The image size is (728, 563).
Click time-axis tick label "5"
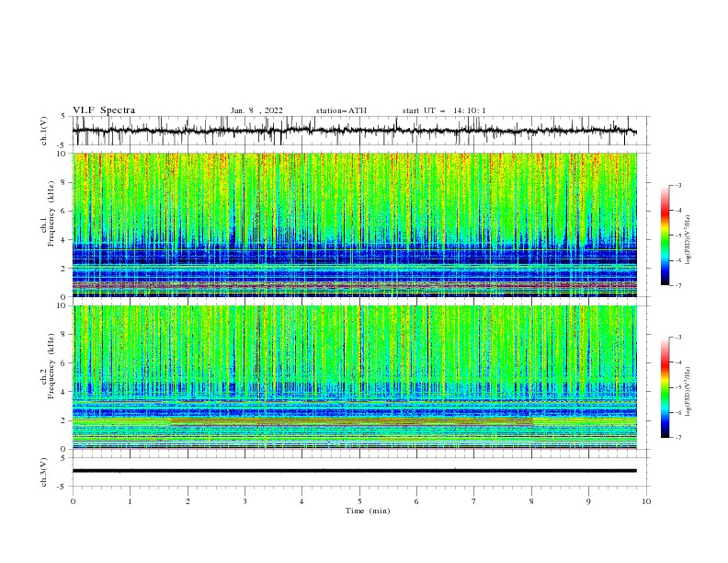click(359, 501)
